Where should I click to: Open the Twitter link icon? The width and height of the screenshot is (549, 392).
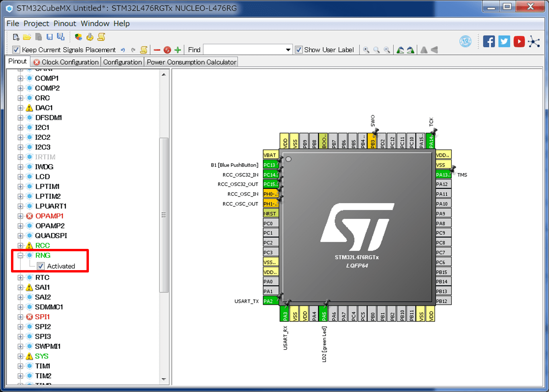pos(504,41)
